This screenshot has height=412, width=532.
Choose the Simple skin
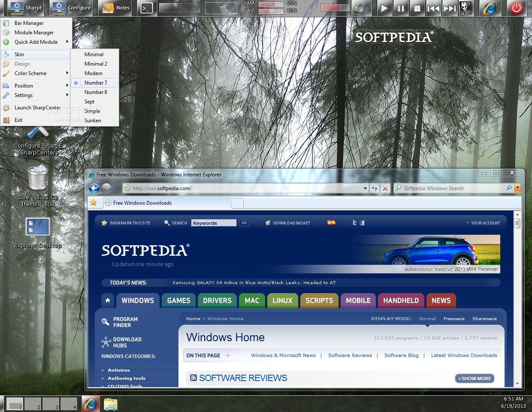coord(94,111)
